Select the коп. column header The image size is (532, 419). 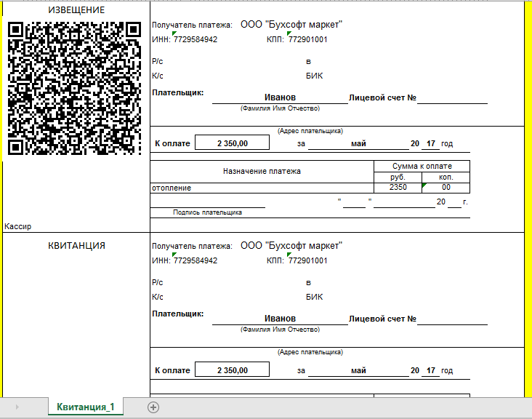446,177
